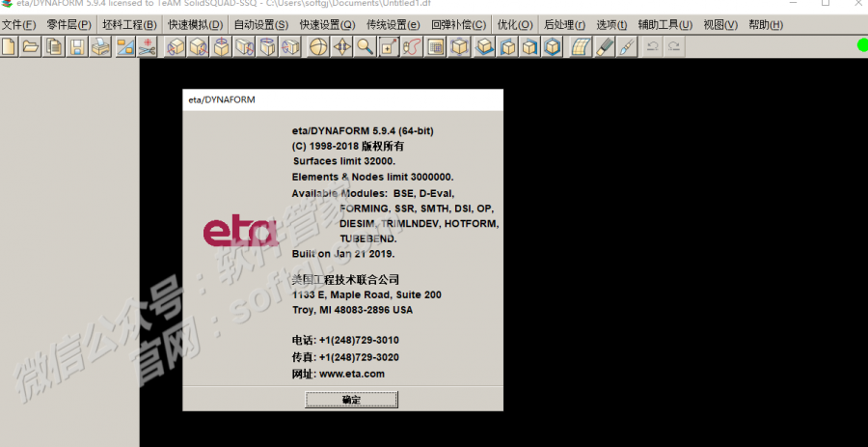
Task: Click the Undo arrow icon
Action: [653, 47]
